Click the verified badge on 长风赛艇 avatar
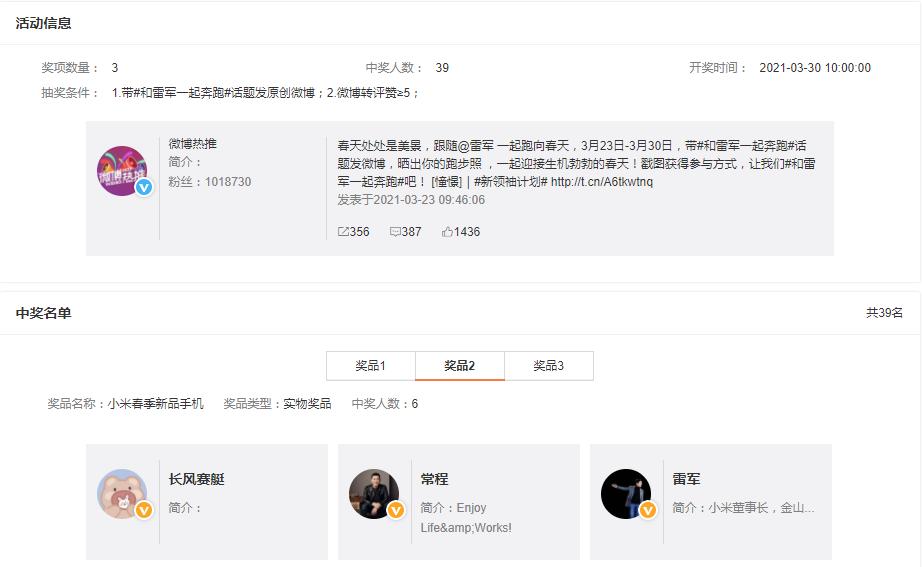 tap(144, 510)
